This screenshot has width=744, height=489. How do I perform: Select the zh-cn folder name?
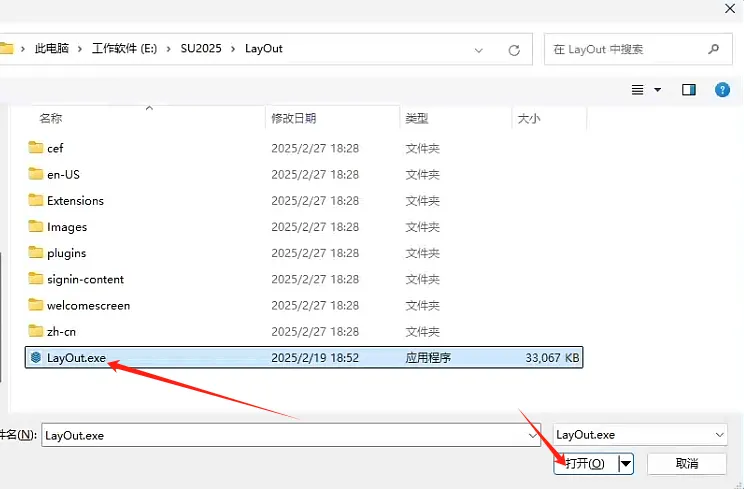[61, 332]
